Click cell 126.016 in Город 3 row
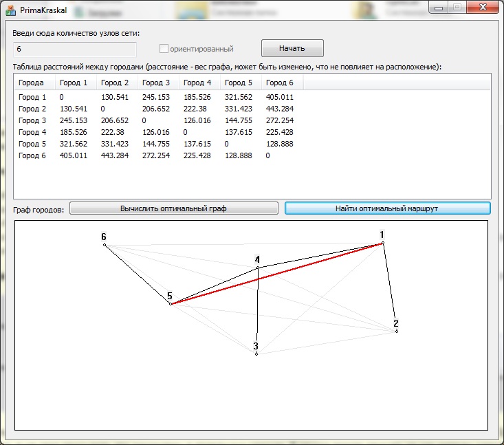The width and height of the screenshot is (504, 445). click(197, 120)
